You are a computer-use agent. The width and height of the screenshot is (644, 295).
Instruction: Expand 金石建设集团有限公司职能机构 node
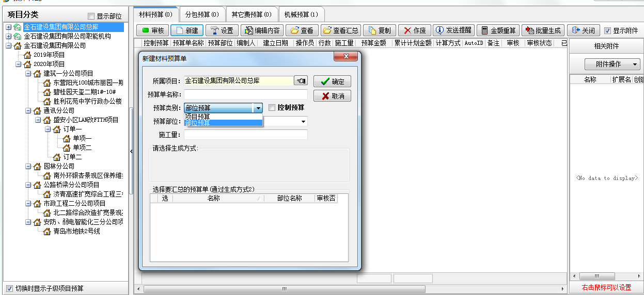click(8, 36)
